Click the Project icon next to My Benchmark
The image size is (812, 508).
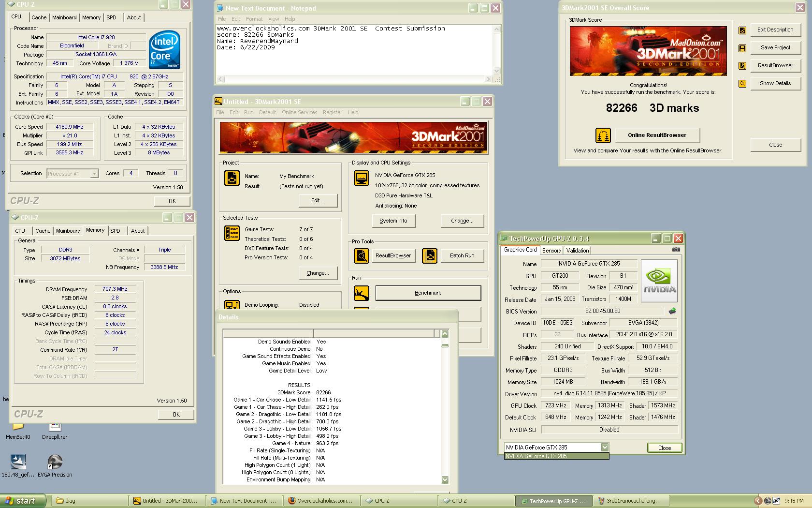click(x=232, y=178)
